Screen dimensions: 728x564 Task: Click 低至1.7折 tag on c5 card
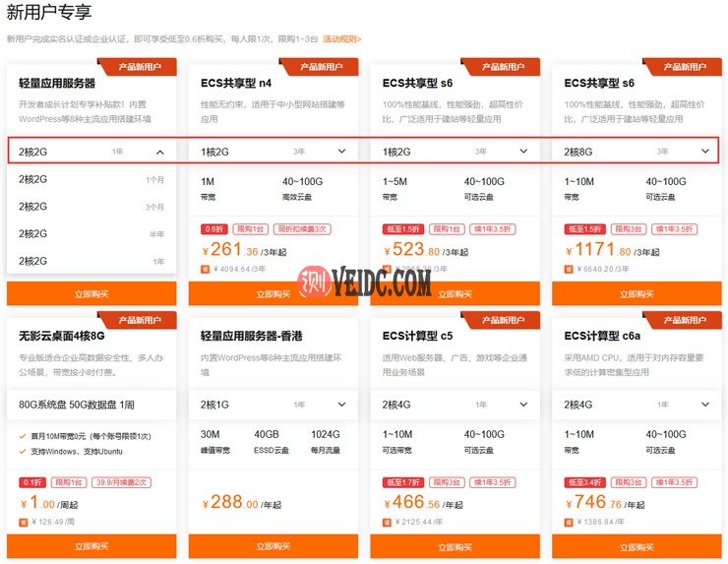pos(403,482)
